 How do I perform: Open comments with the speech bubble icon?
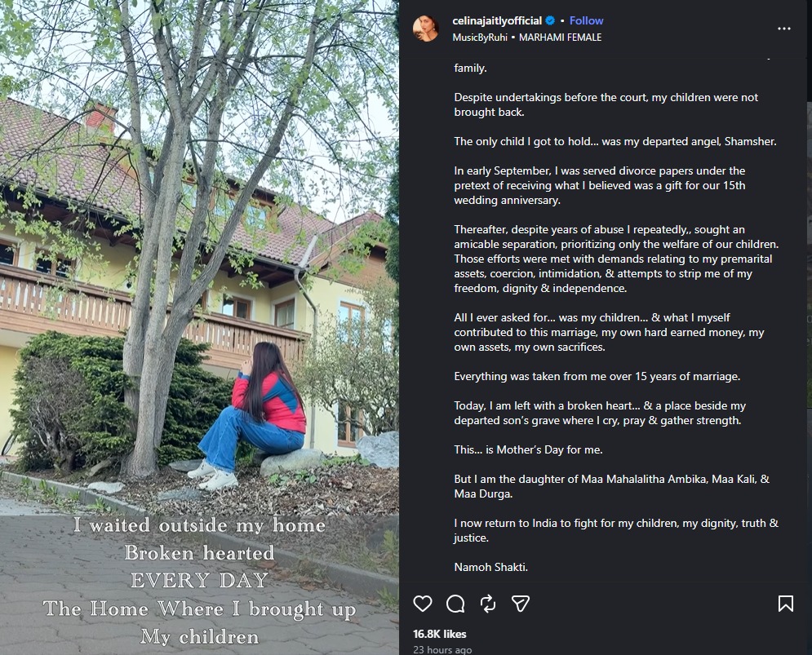pyautogui.click(x=455, y=604)
